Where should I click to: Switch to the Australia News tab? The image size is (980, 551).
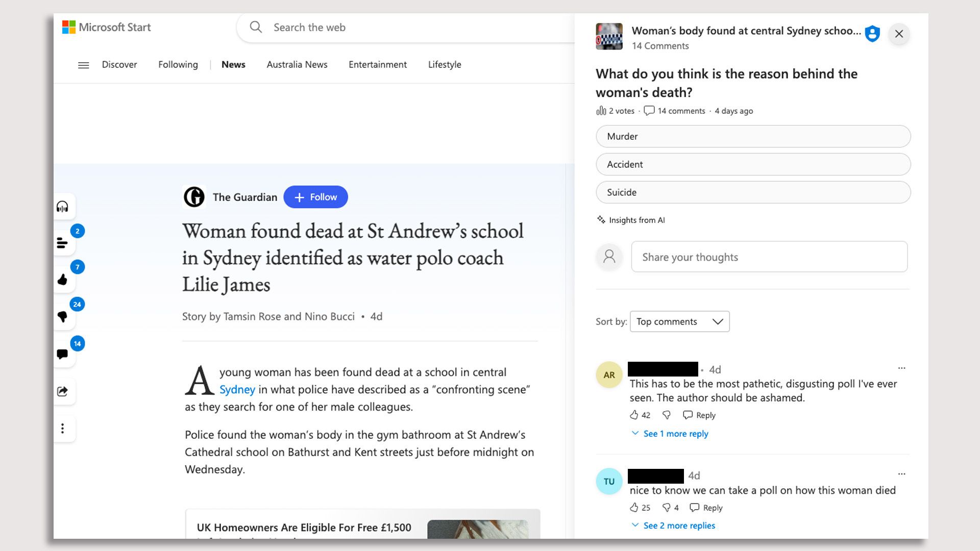pyautogui.click(x=297, y=65)
